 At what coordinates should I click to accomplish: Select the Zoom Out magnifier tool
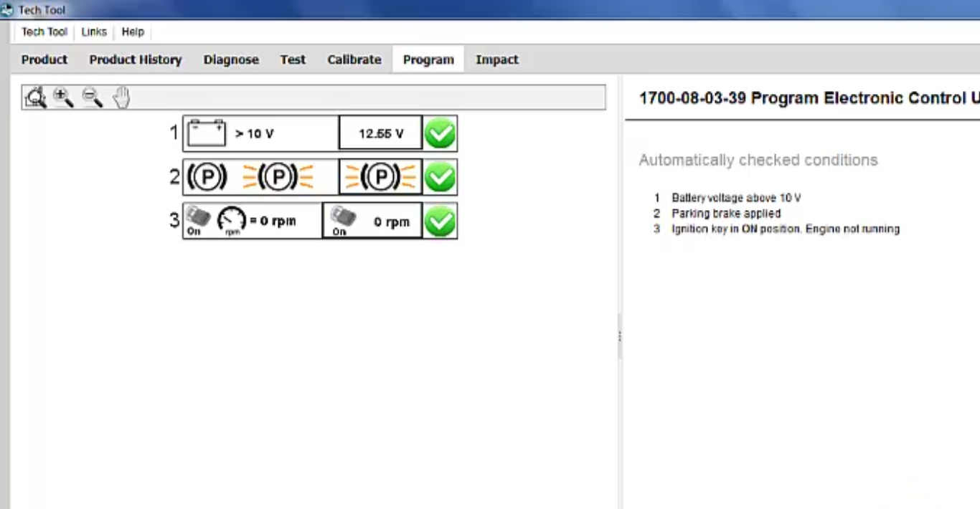point(91,97)
